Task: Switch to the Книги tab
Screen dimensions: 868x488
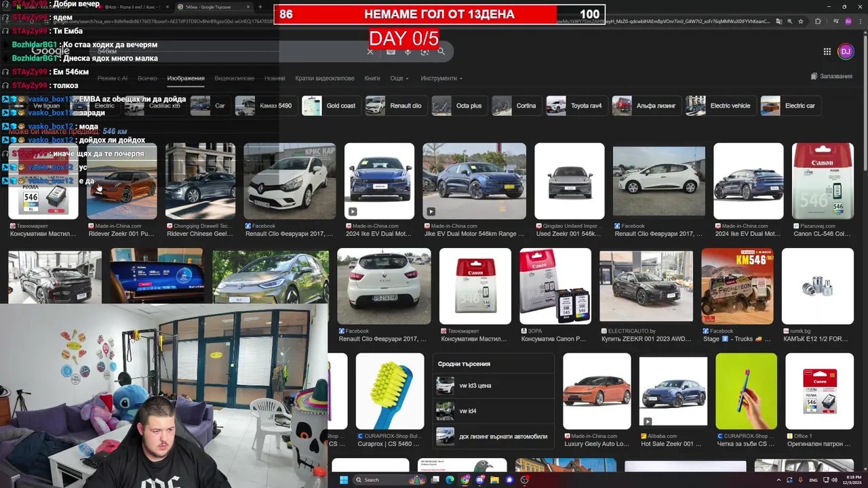Action: pyautogui.click(x=372, y=78)
